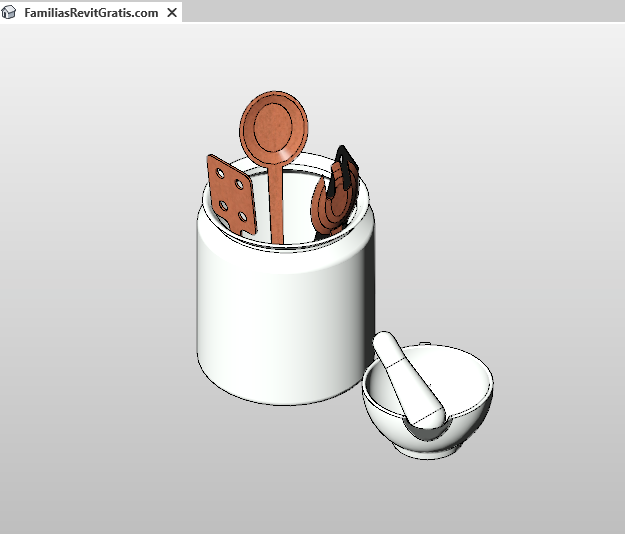Close the FamiliasRevitGratis.com view tab
Screen dimensions: 625x534
tap(172, 13)
